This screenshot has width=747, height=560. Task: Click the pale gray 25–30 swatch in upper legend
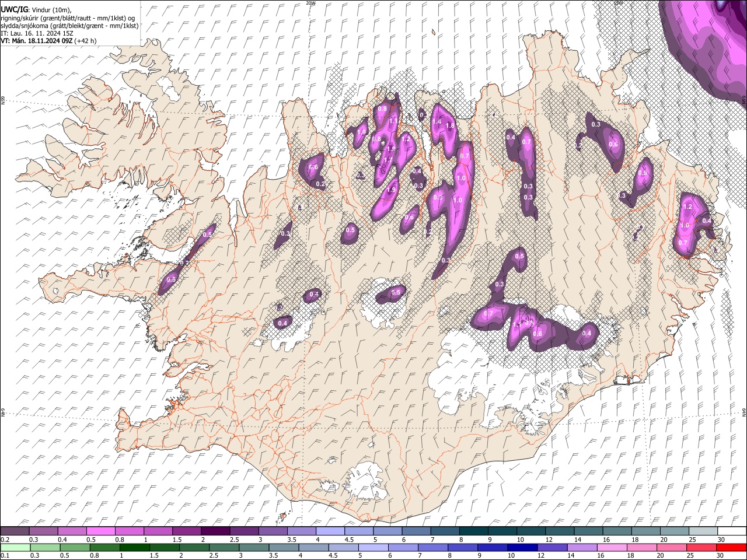click(x=703, y=531)
